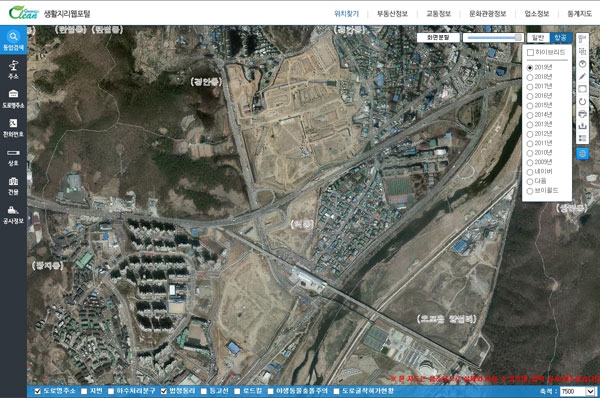Open the 축척 scale dropdown
This screenshot has height=398, width=600.
tap(578, 391)
